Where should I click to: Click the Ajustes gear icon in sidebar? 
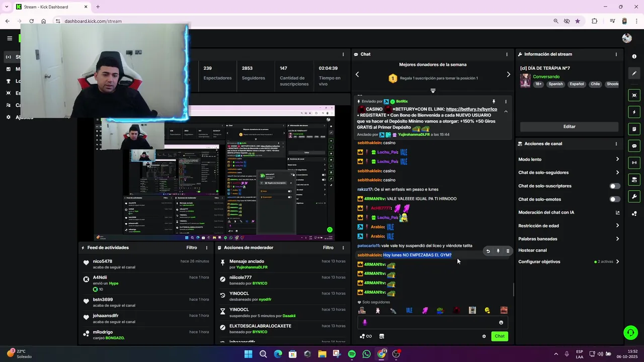coord(8,117)
